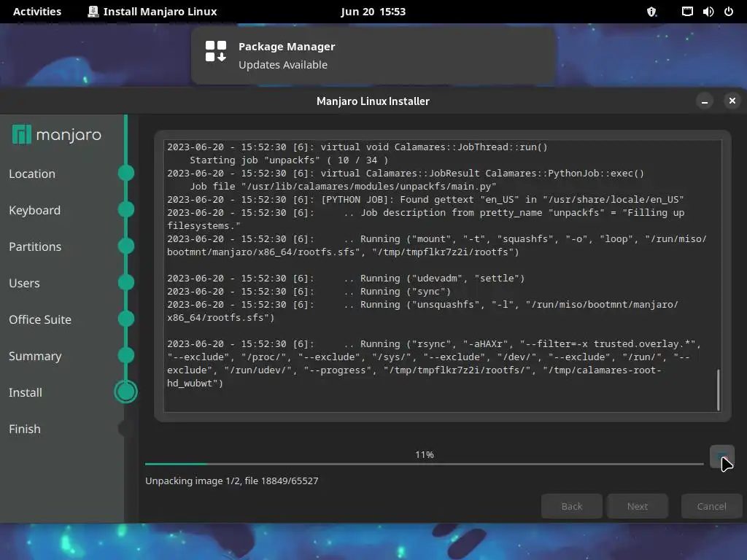Click the 'Running ("udevadm", "settle")' log line

pos(346,278)
